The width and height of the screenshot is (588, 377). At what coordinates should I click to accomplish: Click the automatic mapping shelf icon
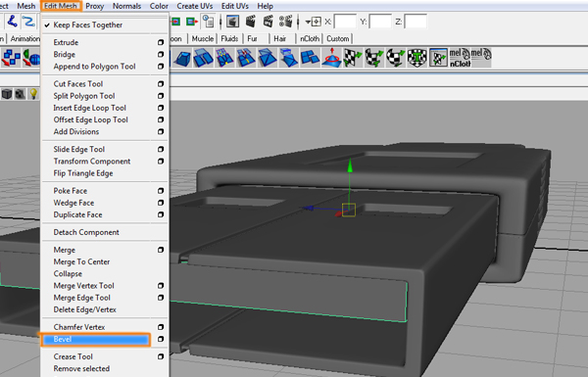[417, 58]
